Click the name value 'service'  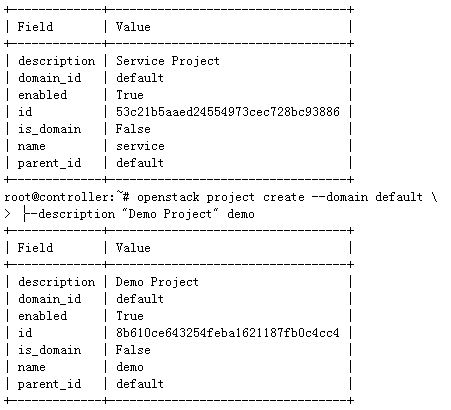[140, 146]
